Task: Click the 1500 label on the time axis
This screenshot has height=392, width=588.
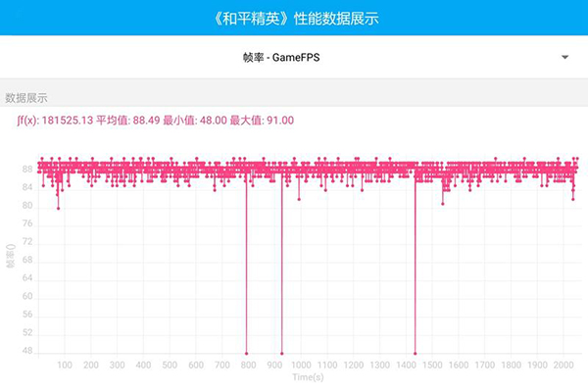Action: coord(432,366)
